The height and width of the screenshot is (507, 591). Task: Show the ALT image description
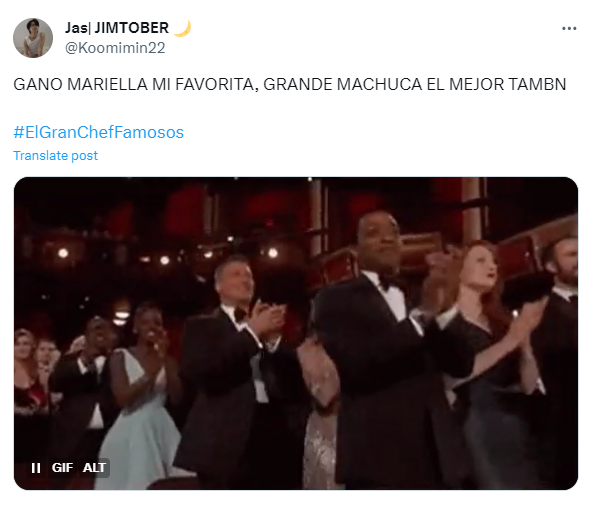[x=94, y=468]
